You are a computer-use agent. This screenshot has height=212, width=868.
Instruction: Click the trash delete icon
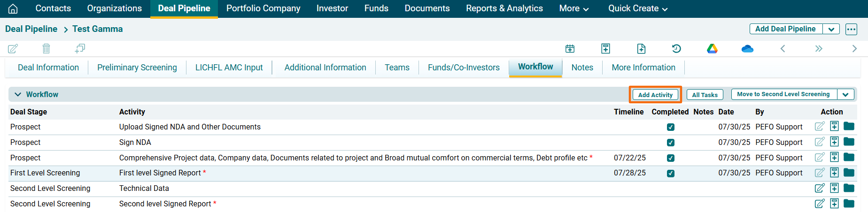click(x=46, y=48)
